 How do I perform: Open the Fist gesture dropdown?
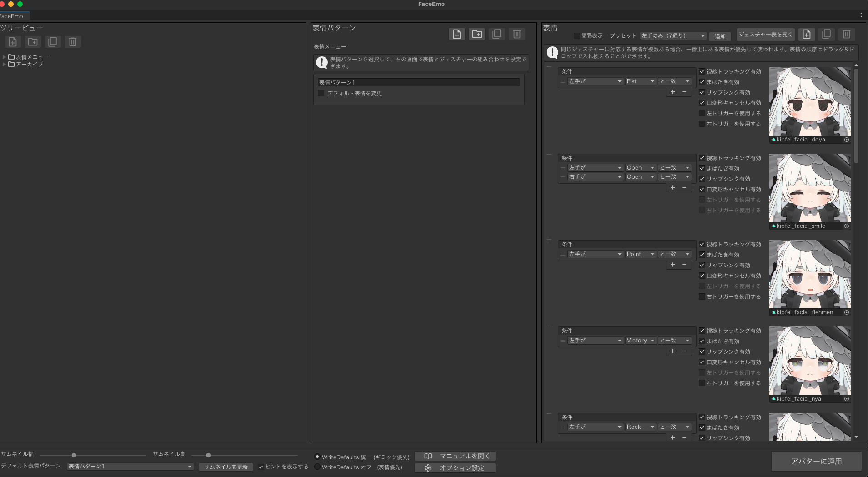click(x=640, y=81)
